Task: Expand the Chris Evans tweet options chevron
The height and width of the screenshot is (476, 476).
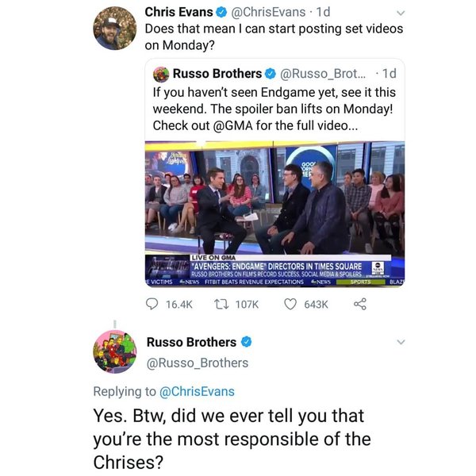Action: pos(401,13)
